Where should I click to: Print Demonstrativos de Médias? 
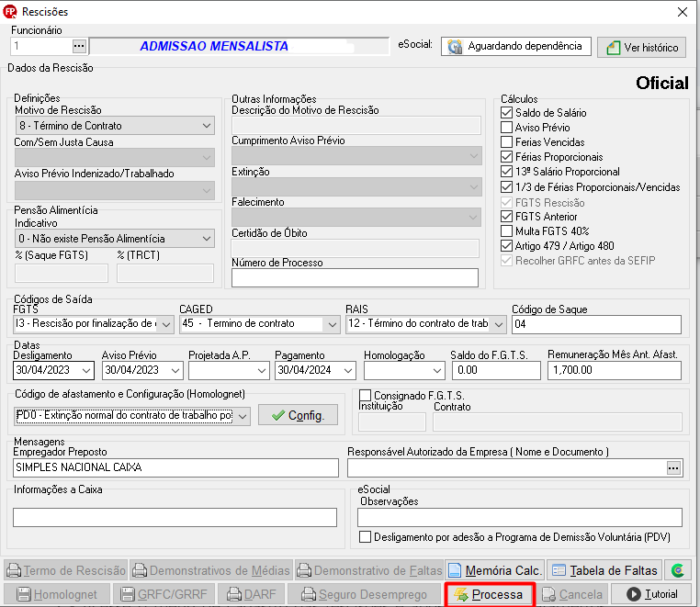[211, 570]
